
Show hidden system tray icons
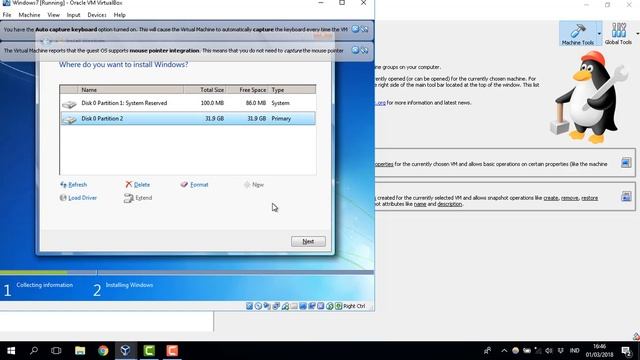point(504,351)
